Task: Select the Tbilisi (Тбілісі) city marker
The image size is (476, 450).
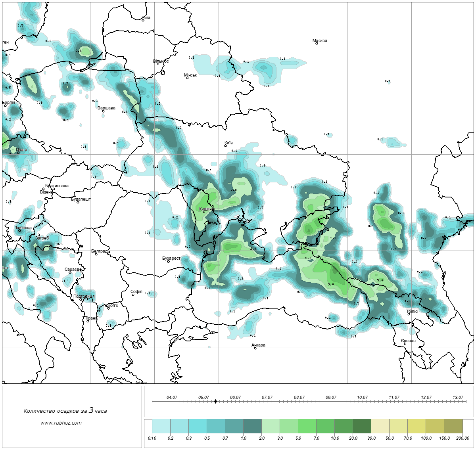Action: pyautogui.click(x=409, y=314)
